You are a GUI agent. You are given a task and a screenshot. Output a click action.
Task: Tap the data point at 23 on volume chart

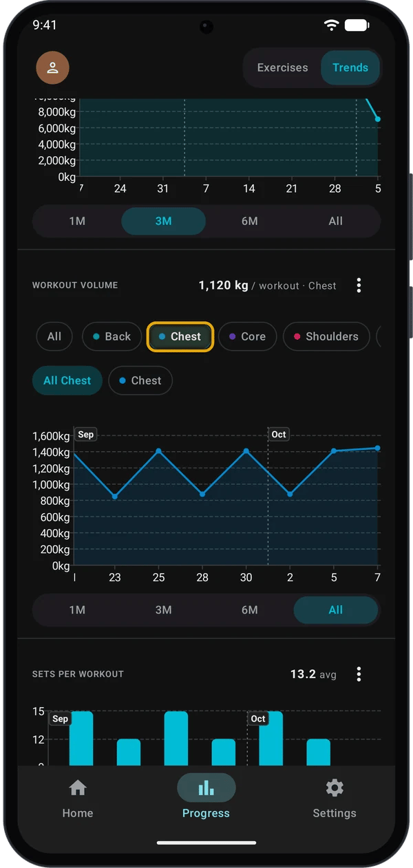114,496
